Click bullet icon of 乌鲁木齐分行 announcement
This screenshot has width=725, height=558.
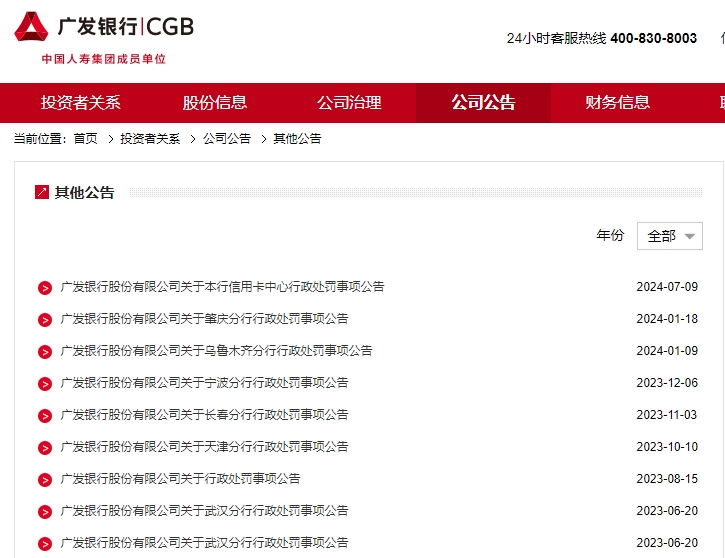tap(45, 352)
